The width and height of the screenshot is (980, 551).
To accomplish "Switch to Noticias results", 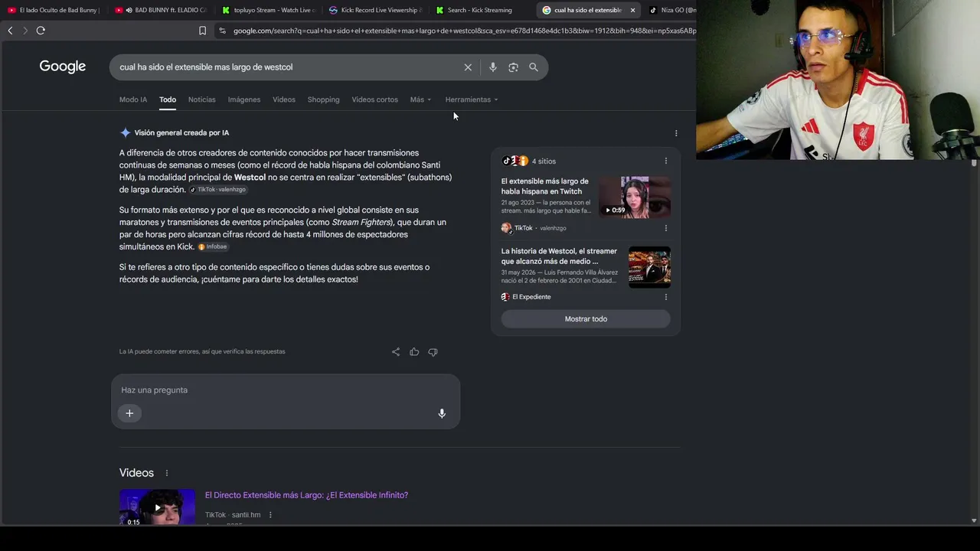I will click(x=202, y=99).
